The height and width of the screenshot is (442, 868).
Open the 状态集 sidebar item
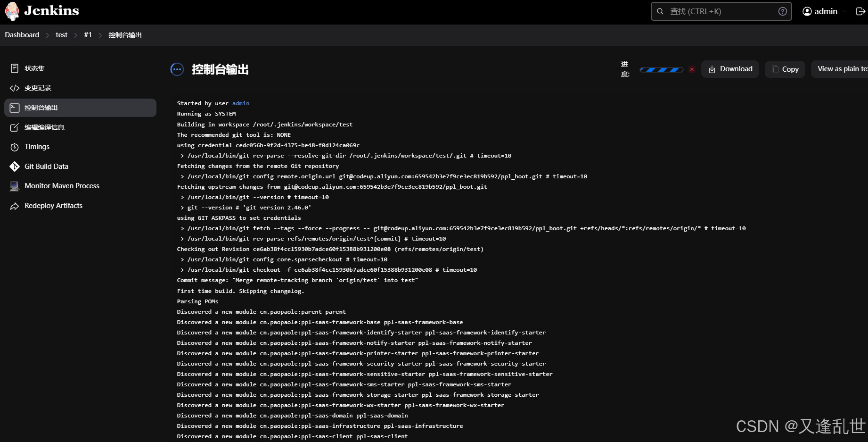[x=80, y=68]
